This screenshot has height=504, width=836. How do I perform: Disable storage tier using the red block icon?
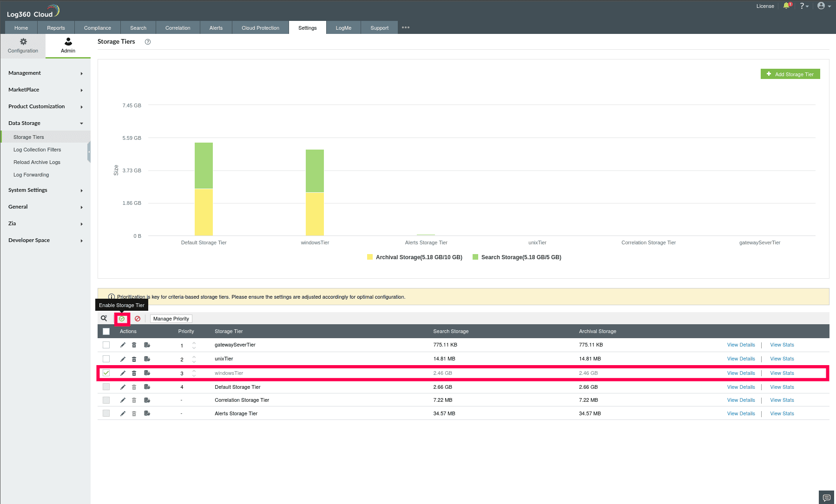[x=138, y=319]
